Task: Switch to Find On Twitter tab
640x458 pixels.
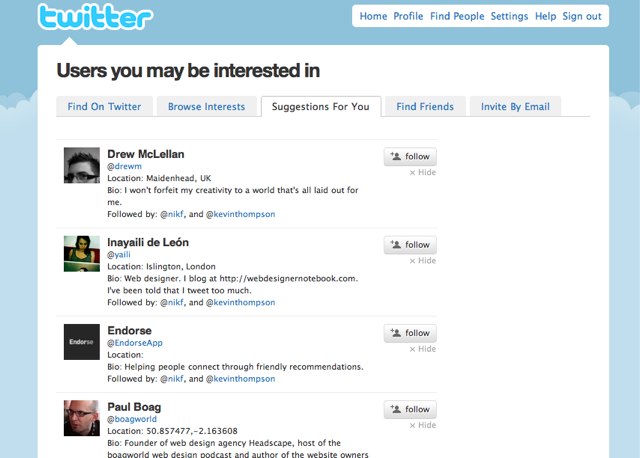Action: coord(104,107)
